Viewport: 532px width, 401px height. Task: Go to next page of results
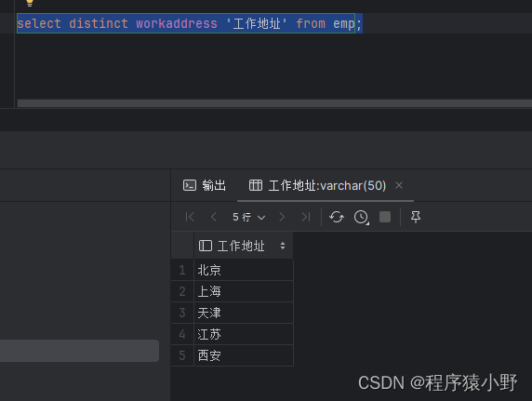tap(282, 217)
